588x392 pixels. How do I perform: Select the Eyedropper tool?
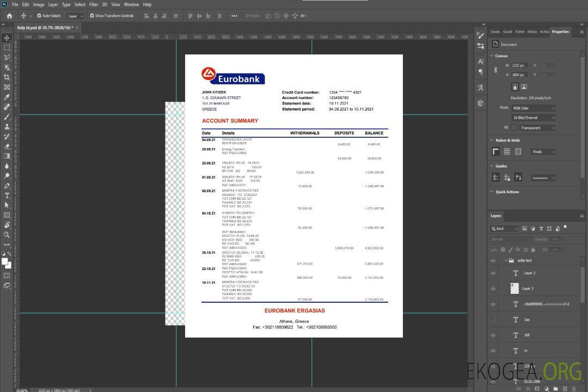point(7,97)
